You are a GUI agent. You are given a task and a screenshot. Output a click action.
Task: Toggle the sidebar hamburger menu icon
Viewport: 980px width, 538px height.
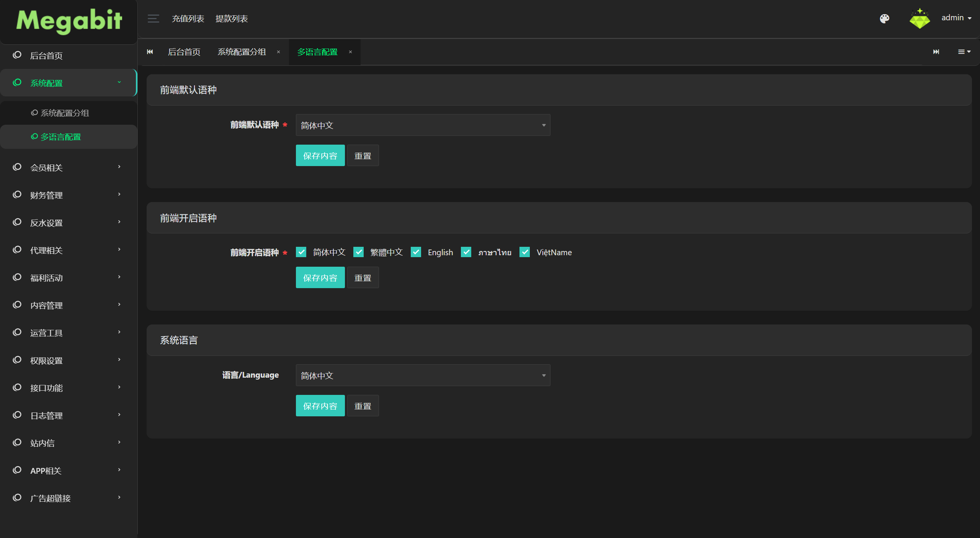point(153,18)
